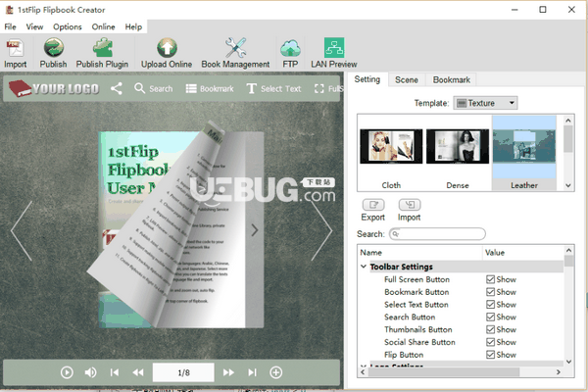Jump to the last page
The width and height of the screenshot is (588, 392).
click(253, 372)
